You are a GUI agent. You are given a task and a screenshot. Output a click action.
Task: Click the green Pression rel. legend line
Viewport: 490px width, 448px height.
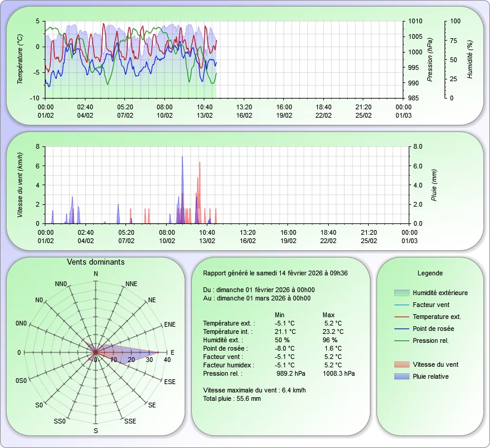(x=402, y=340)
